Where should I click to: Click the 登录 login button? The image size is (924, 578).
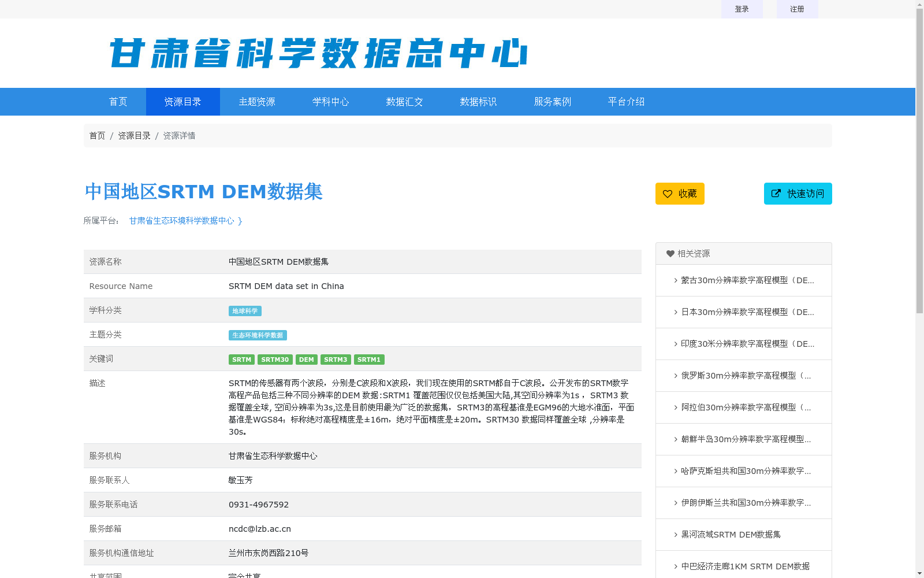[x=742, y=9]
